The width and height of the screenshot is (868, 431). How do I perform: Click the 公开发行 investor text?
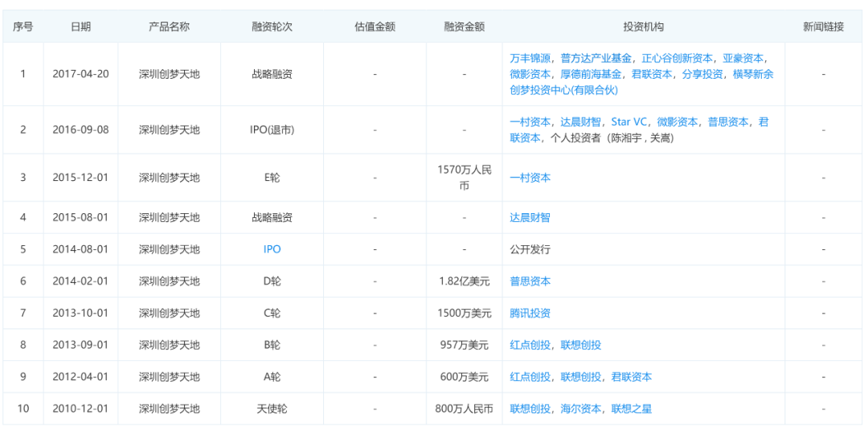(530, 249)
